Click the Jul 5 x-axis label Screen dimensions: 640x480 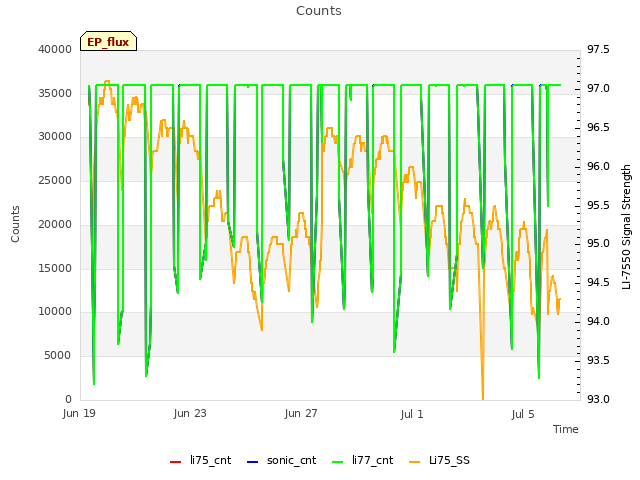[523, 414]
